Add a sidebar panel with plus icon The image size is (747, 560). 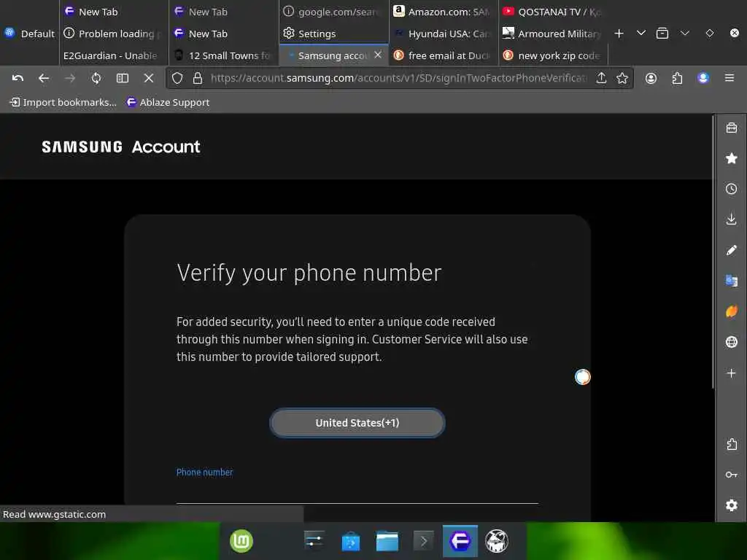coord(732,373)
